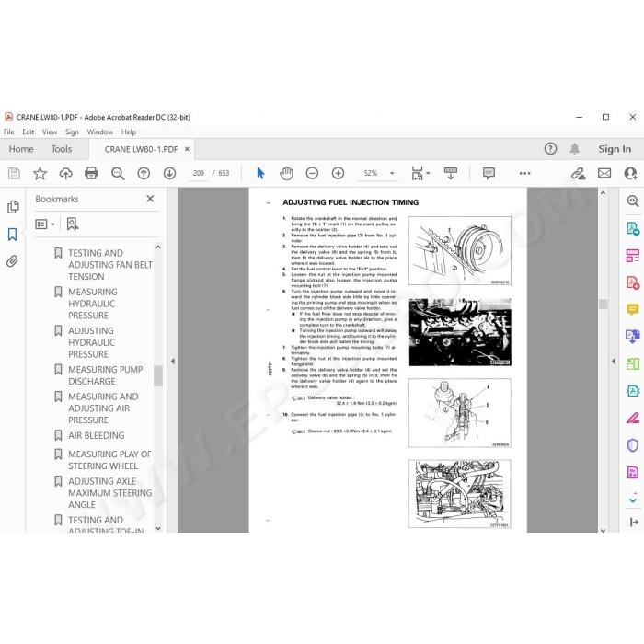
Task: Open Help question mark icon
Action: pos(550,149)
